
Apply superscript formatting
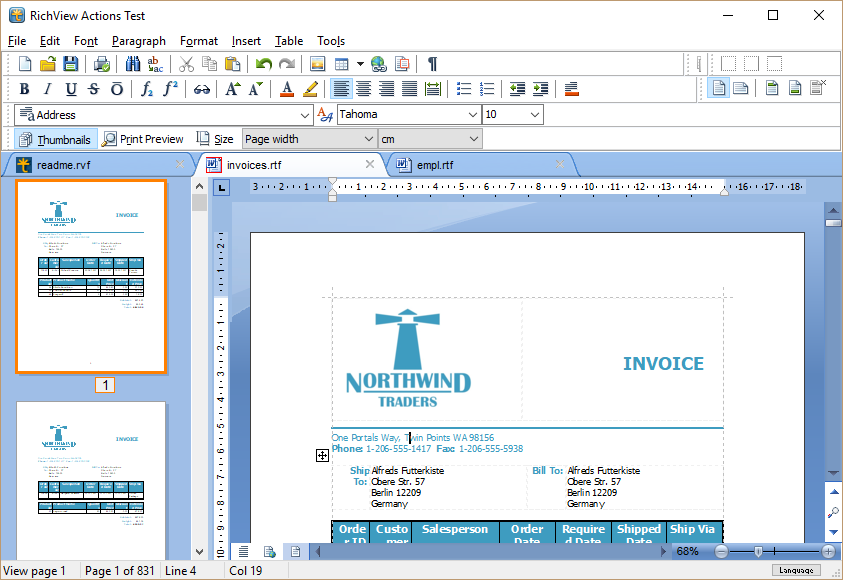(170, 89)
